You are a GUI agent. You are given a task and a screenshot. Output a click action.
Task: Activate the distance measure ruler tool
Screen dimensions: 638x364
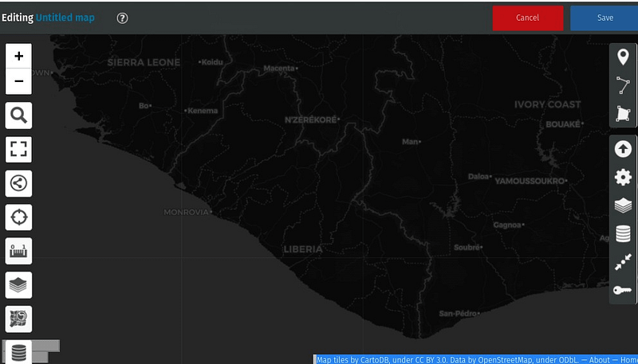click(18, 251)
